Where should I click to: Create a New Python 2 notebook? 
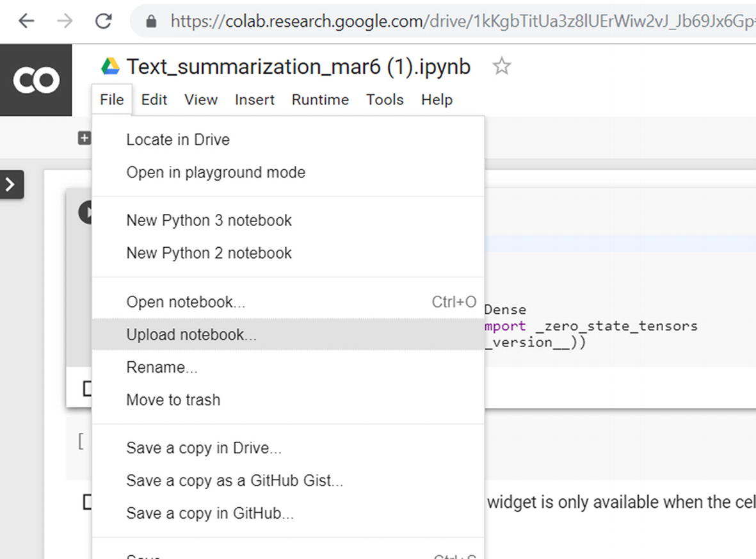288,253
